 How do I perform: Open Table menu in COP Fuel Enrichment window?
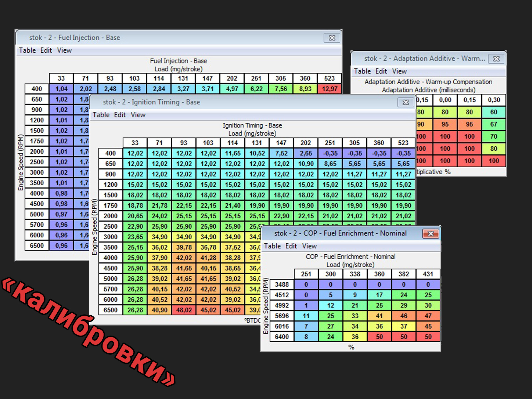click(272, 246)
